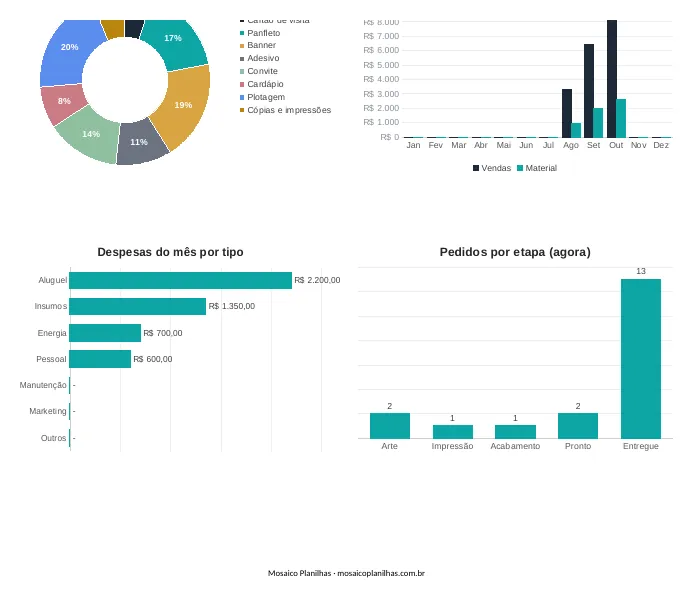This screenshot has width=693, height=598.
Task: Click the Dez month axis label
Action: [x=661, y=145]
